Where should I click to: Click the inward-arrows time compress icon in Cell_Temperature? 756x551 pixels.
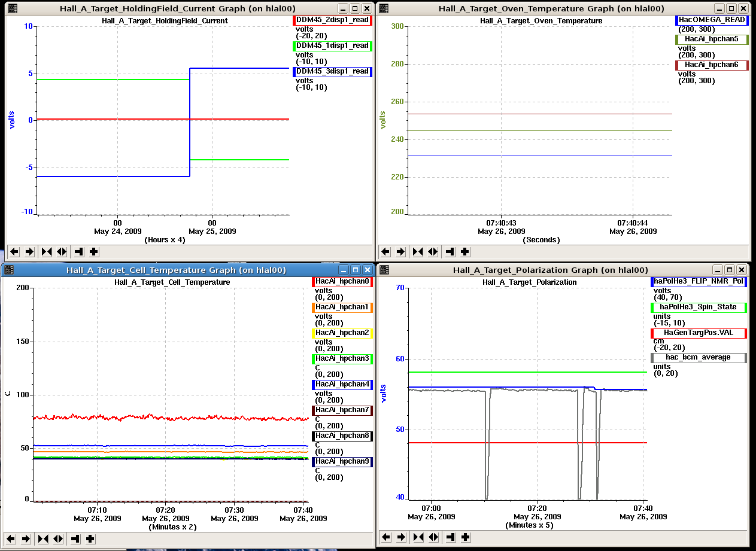tap(43, 538)
